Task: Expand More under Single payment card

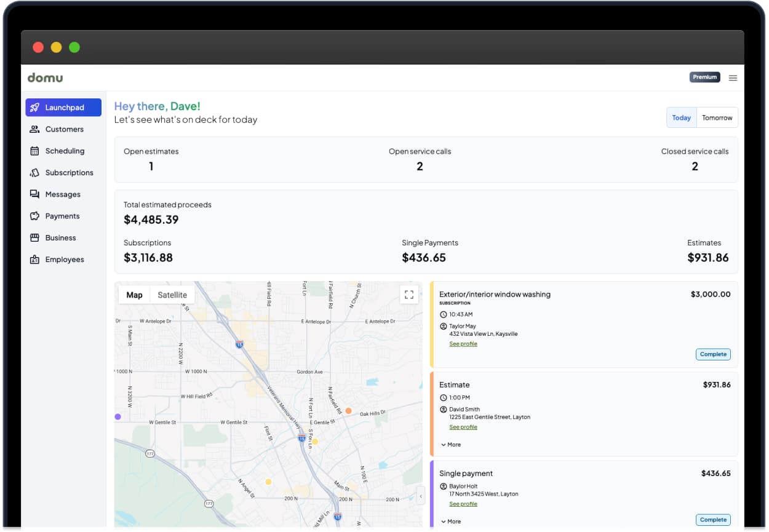Action: click(x=450, y=522)
